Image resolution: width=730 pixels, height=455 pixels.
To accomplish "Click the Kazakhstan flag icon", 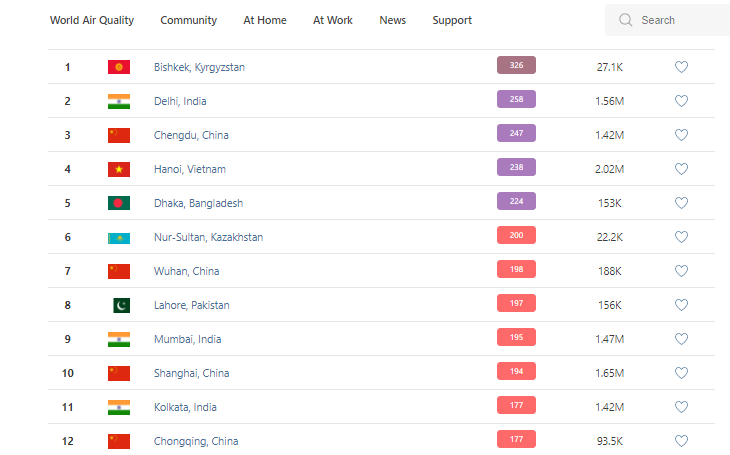I will click(x=119, y=237).
